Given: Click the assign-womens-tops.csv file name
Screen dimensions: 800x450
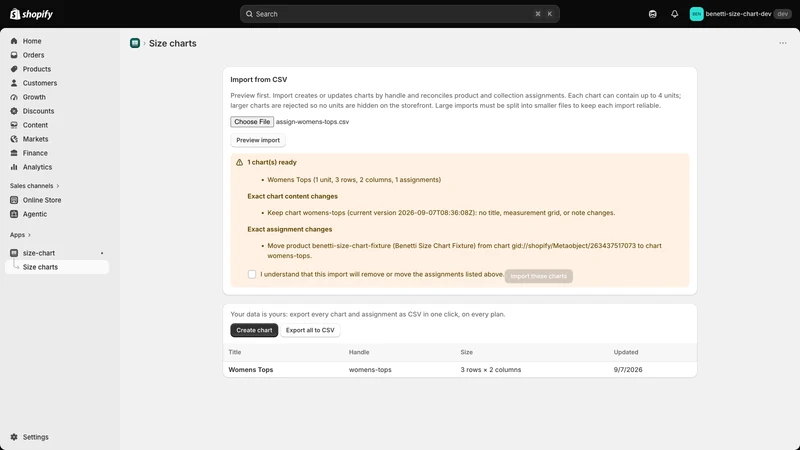Looking at the screenshot, I should point(312,121).
